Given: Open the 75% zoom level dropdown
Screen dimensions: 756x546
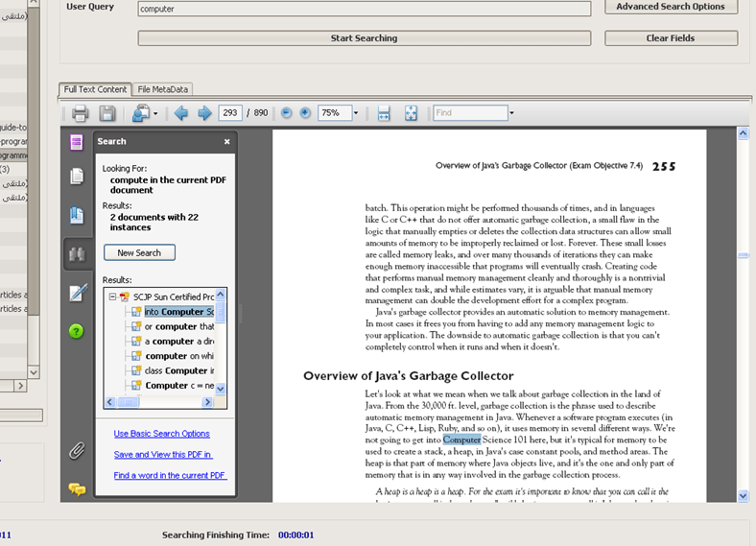Looking at the screenshot, I should [x=356, y=113].
